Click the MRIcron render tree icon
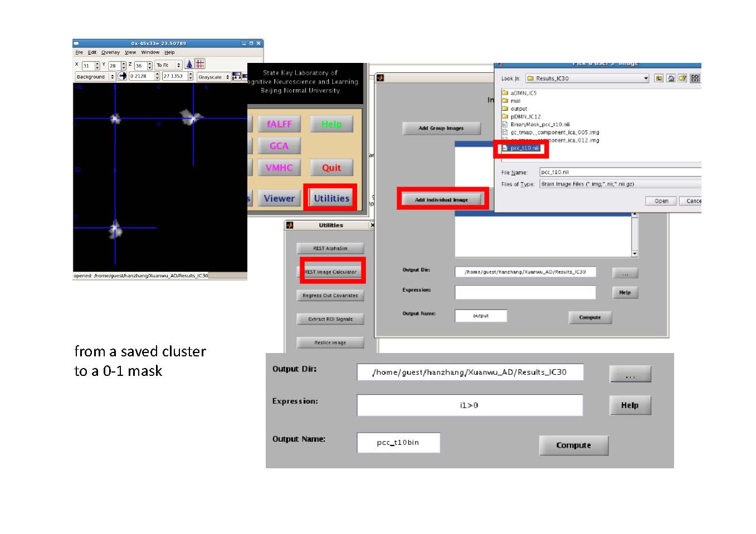 tap(189, 65)
